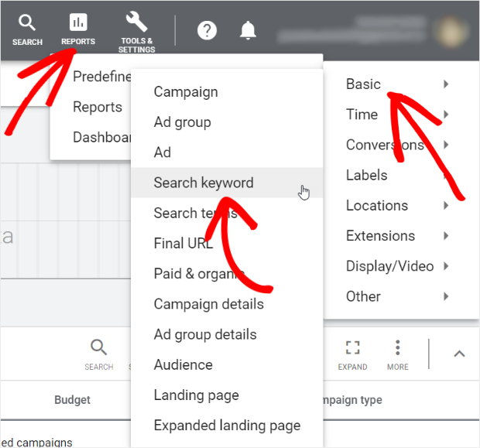Expand the Other submenu arrow

(x=446, y=296)
